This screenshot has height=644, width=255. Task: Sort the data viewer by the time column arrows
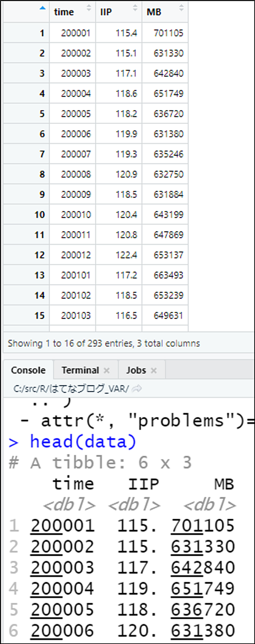point(89,8)
